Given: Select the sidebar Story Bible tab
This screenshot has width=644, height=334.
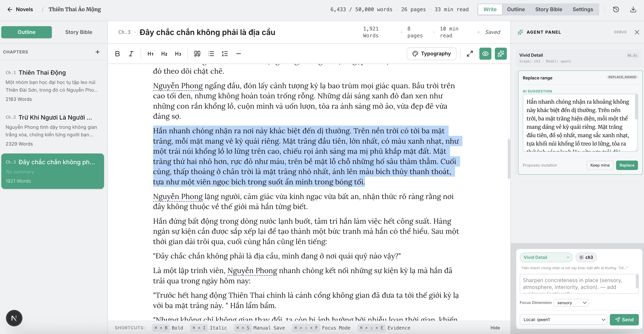Looking at the screenshot, I should coord(78,32).
